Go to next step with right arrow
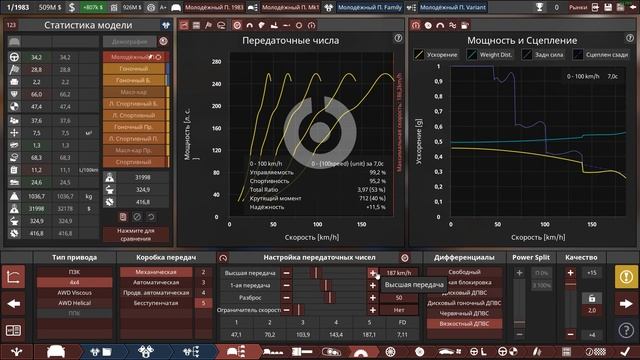 [x=626, y=304]
